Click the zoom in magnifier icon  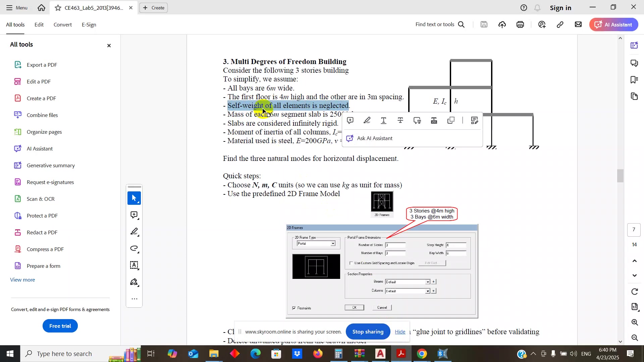[x=635, y=322]
